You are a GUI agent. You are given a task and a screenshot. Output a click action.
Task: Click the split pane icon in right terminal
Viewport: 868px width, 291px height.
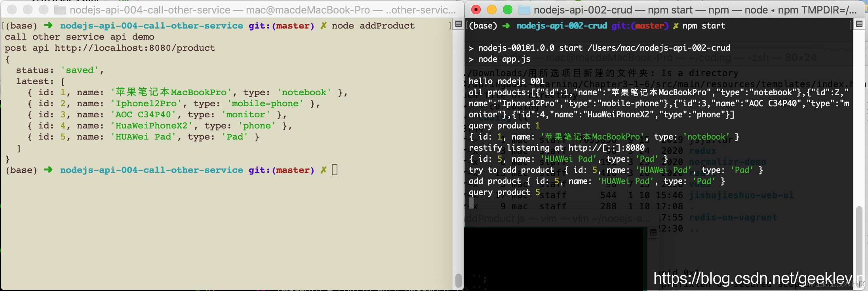(x=859, y=24)
